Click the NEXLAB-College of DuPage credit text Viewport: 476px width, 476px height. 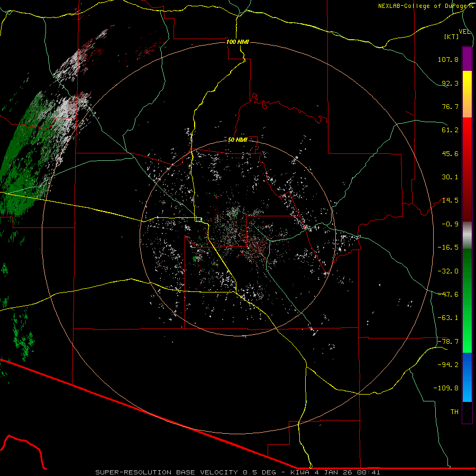(425, 6)
